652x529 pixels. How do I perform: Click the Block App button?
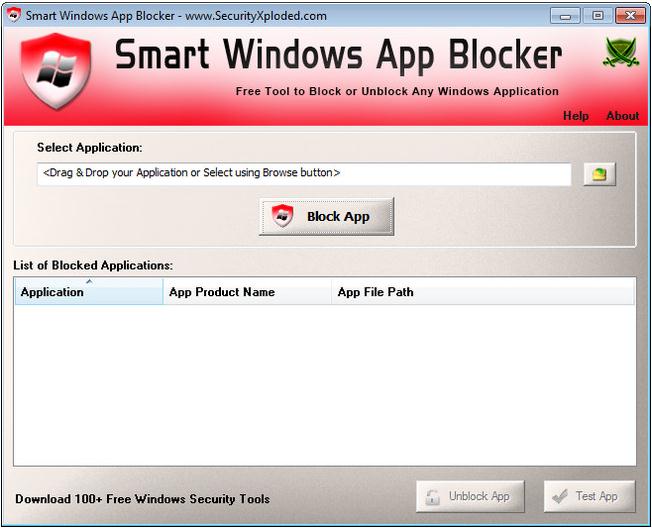pos(326,217)
